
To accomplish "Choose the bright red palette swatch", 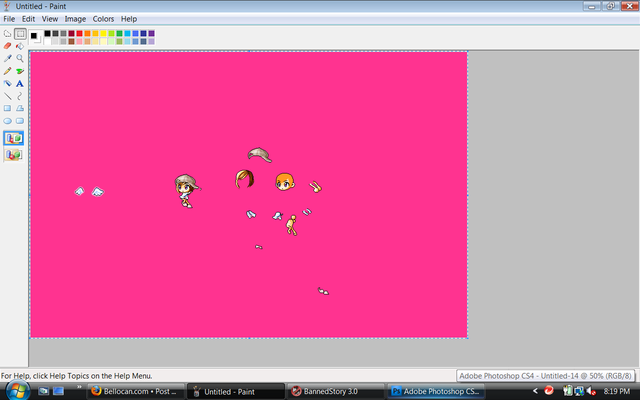I will 79,33.
